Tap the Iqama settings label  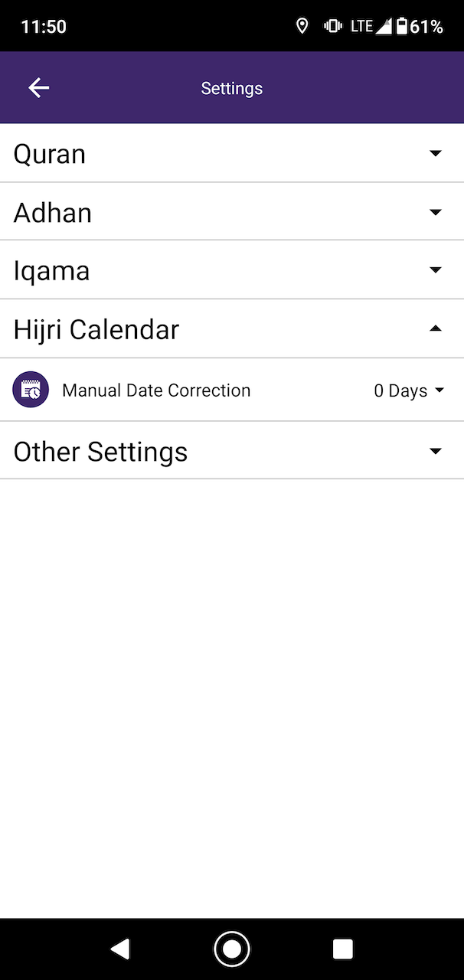click(x=52, y=271)
